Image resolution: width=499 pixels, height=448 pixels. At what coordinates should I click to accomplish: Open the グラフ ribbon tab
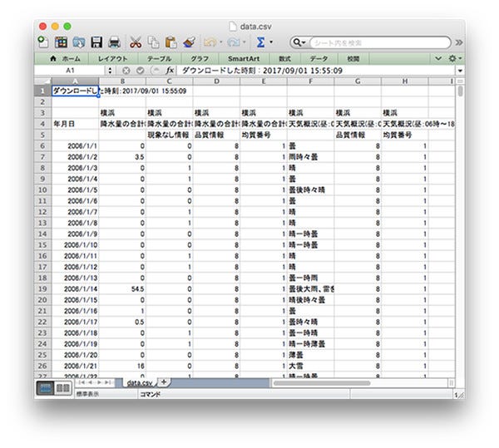[200, 58]
